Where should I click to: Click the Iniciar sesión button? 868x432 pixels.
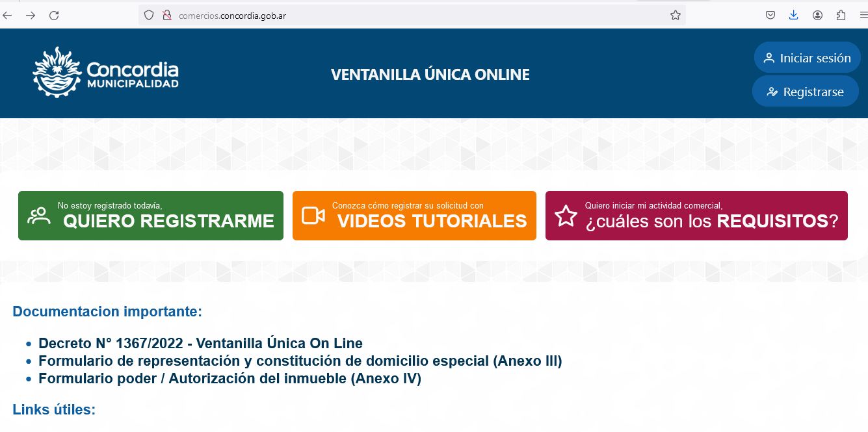tap(807, 58)
